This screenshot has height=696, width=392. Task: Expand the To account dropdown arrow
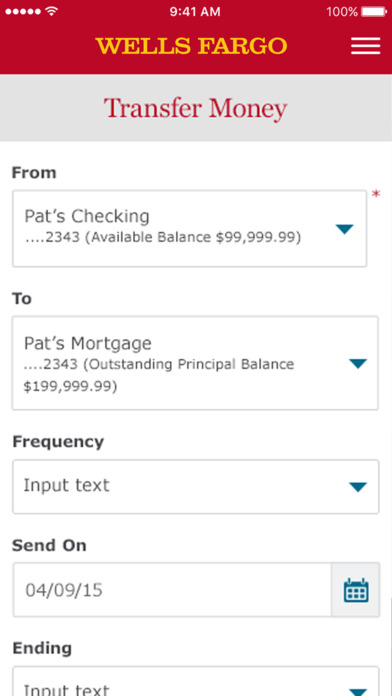click(x=358, y=364)
